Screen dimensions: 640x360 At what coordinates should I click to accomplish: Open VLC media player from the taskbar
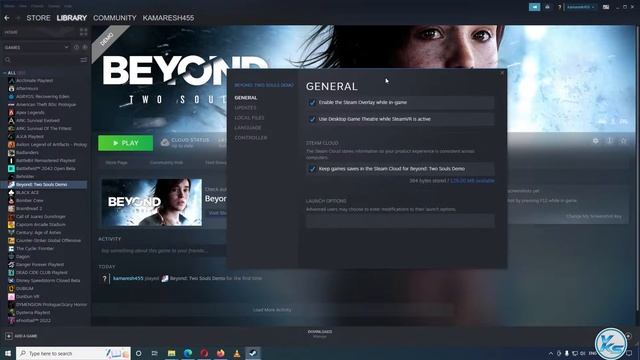(x=237, y=353)
